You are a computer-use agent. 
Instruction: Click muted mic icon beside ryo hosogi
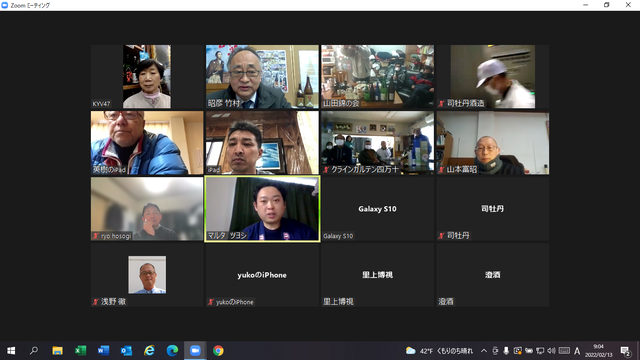pyautogui.click(x=96, y=236)
